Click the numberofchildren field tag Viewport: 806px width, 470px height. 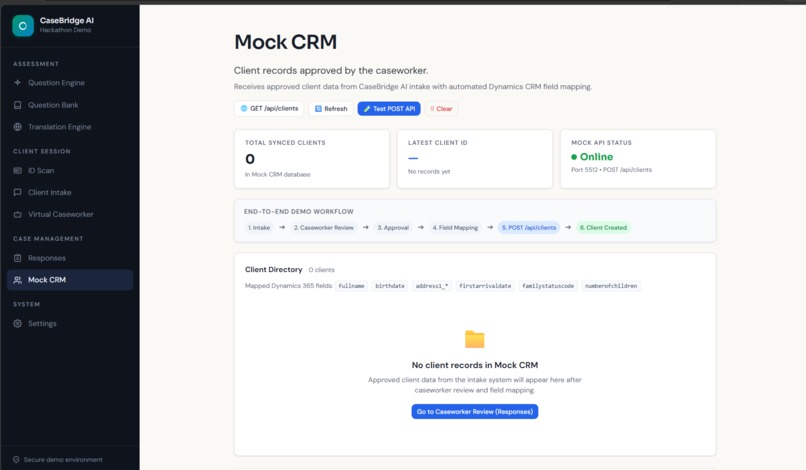point(611,286)
